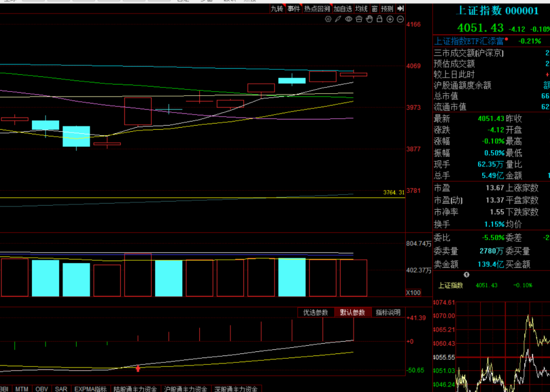
Task: Open the 热点回溯 menu
Action: pyautogui.click(x=317, y=9)
